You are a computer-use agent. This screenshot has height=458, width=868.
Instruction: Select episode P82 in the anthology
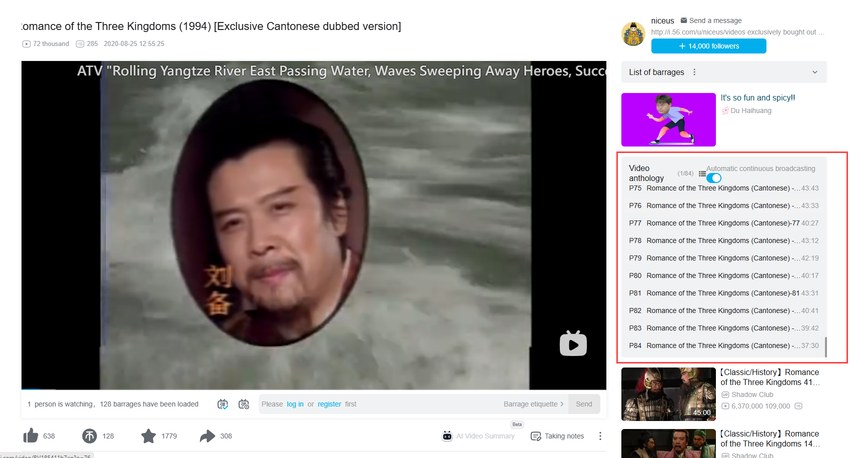pos(723,310)
